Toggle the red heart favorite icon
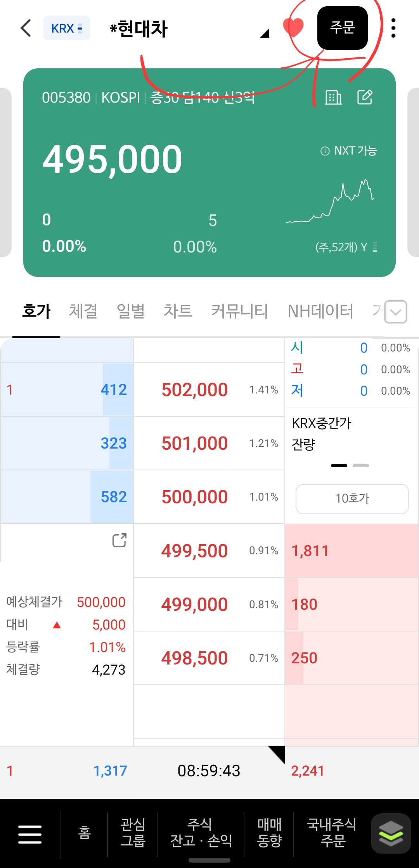 294,28
